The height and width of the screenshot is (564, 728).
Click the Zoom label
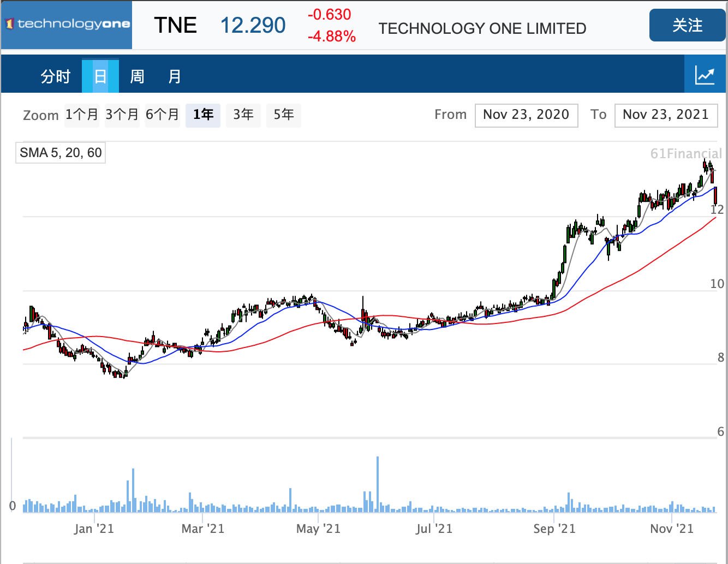click(41, 115)
